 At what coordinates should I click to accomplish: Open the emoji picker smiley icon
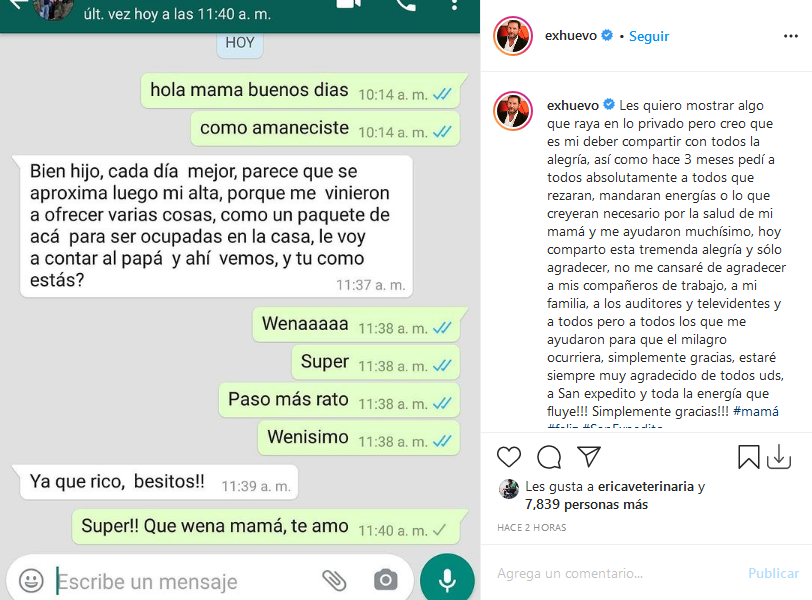pos(31,581)
